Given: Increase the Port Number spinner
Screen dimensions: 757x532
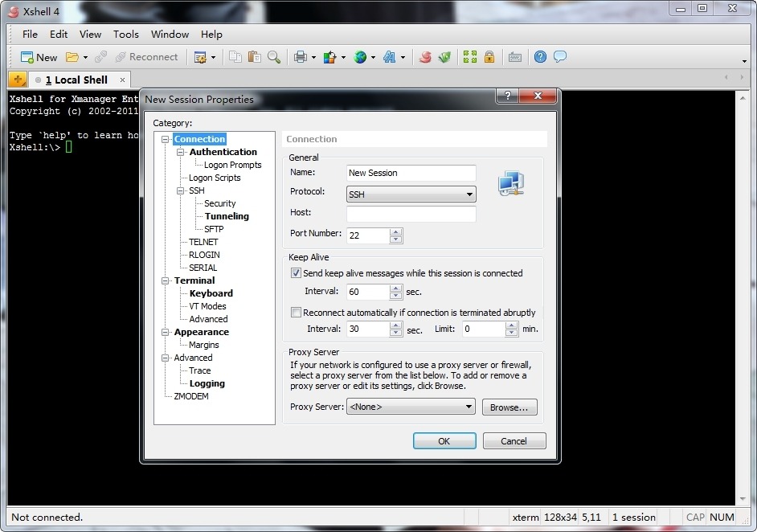Looking at the screenshot, I should click(396, 231).
